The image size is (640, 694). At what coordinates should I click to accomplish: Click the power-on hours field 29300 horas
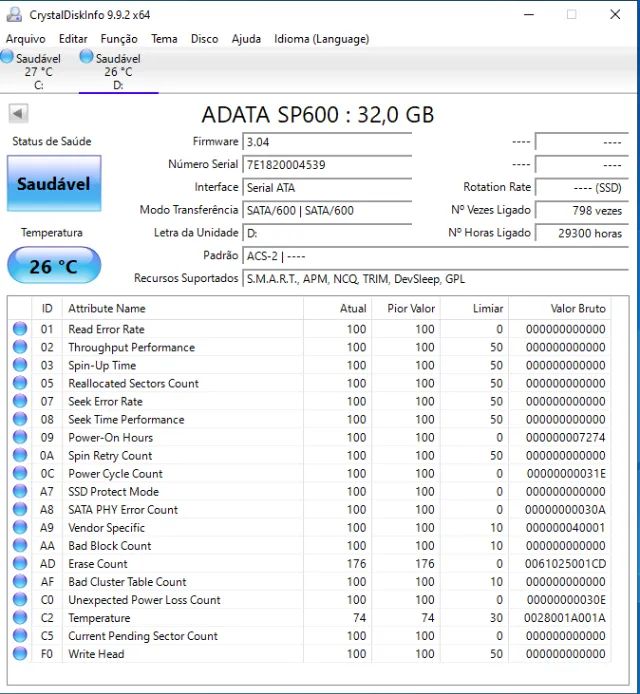[582, 233]
